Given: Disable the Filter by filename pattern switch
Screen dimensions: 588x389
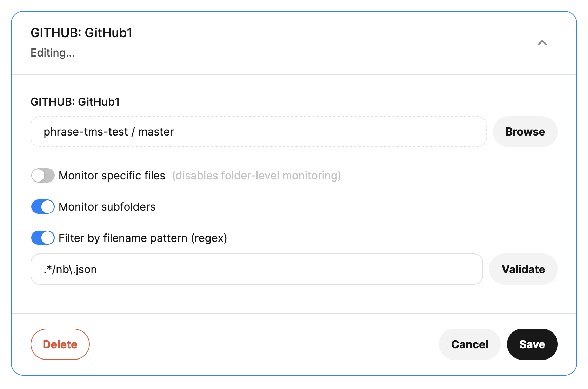Looking at the screenshot, I should (x=43, y=238).
